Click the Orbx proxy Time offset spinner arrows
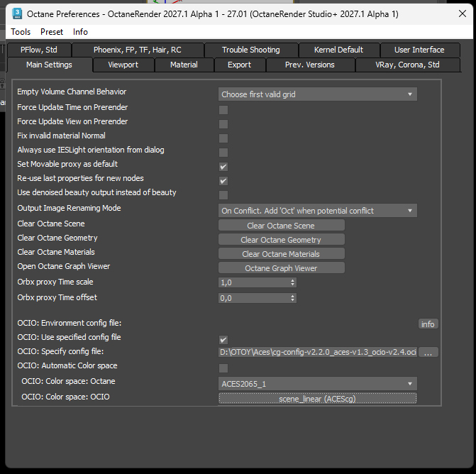476x474 pixels. click(x=293, y=298)
